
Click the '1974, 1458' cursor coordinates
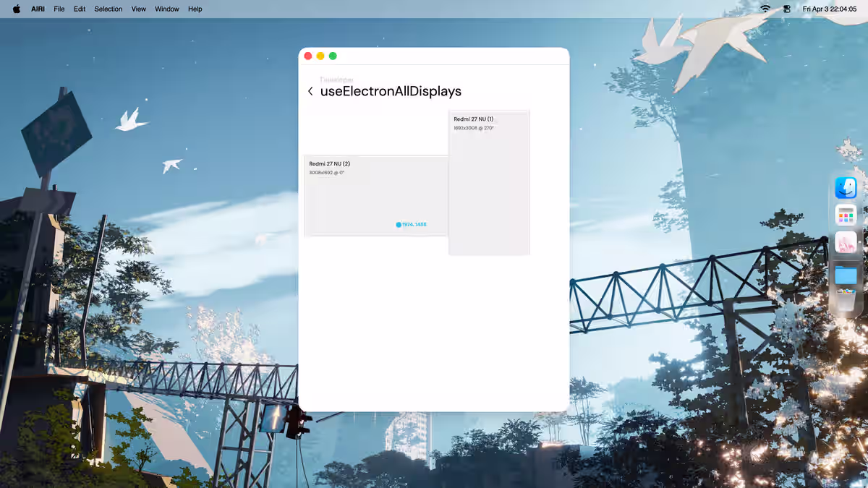(414, 225)
